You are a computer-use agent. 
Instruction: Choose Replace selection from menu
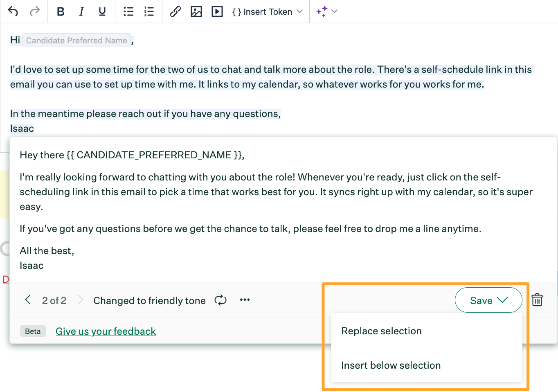click(x=381, y=331)
